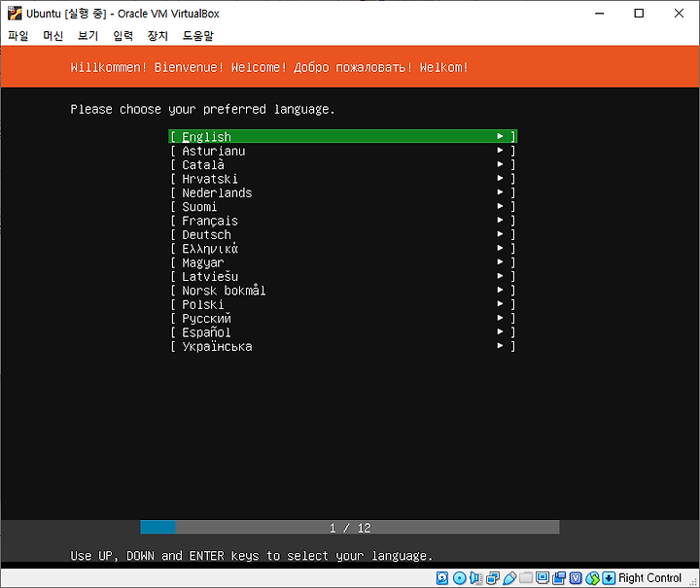Expand the arrow on the Deutsch row
The image size is (700, 588).
(501, 234)
